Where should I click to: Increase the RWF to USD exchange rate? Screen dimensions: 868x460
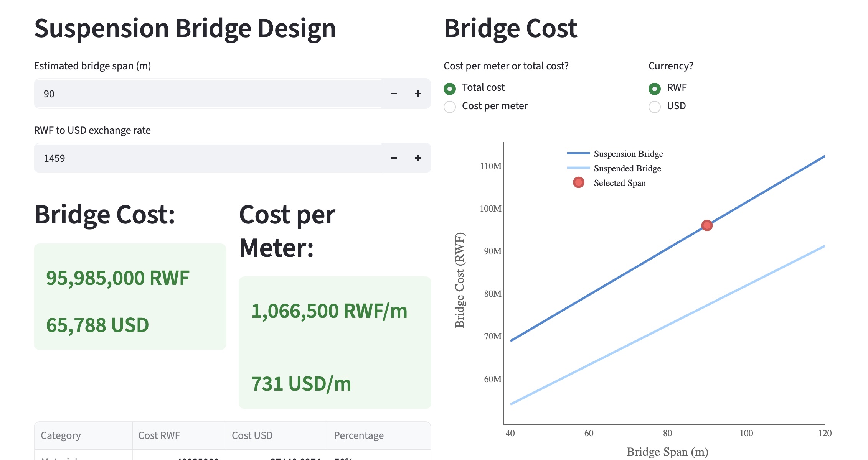[x=418, y=158]
